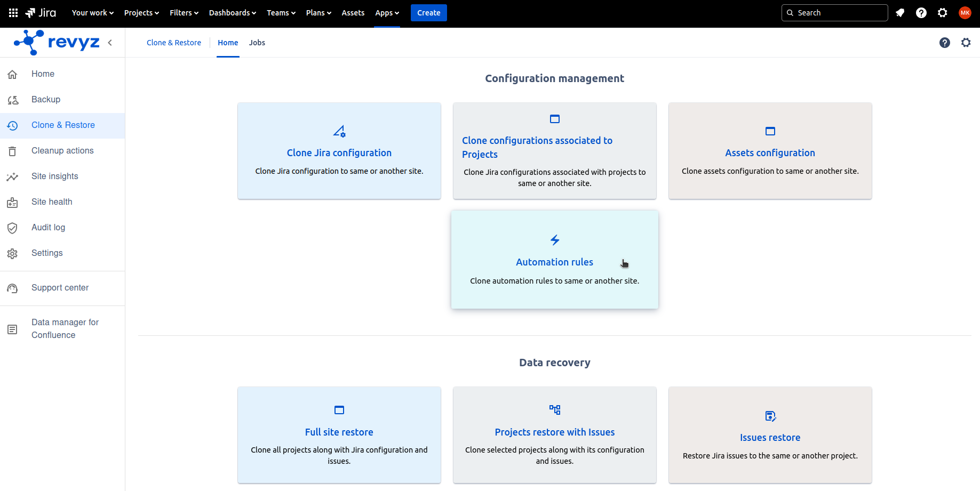Click the notifications icon in top bar
Viewport: 980px width, 491px height.
900,13
